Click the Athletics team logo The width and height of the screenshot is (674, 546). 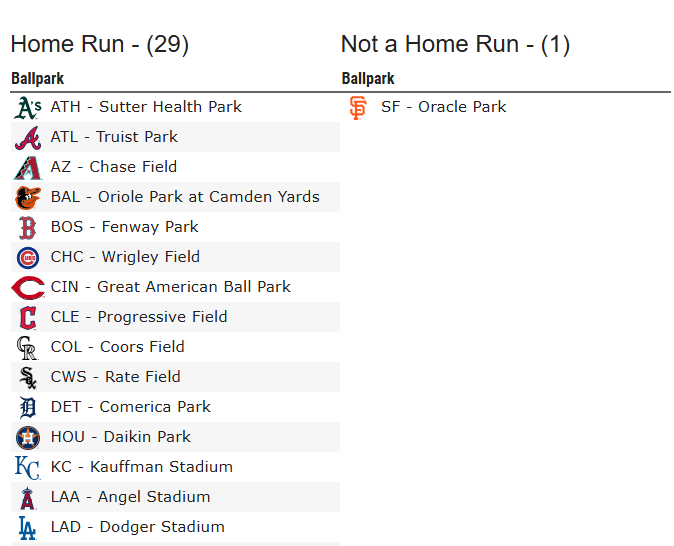(28, 107)
